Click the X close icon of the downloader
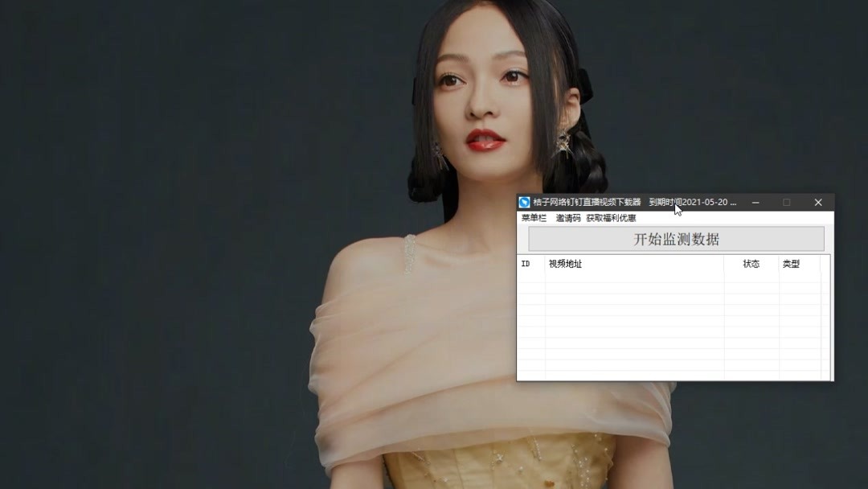This screenshot has width=868, height=489. coord(818,203)
